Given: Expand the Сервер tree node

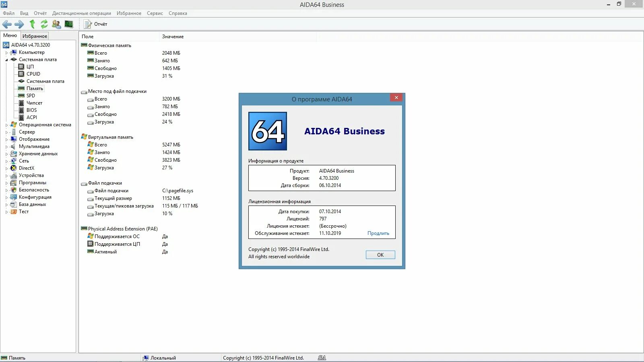Looking at the screenshot, I should point(6,132).
